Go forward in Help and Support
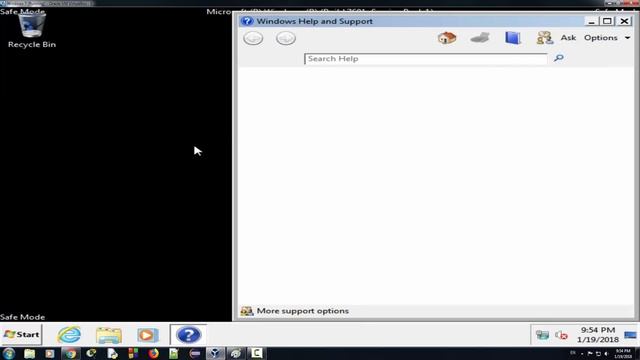 286,38
